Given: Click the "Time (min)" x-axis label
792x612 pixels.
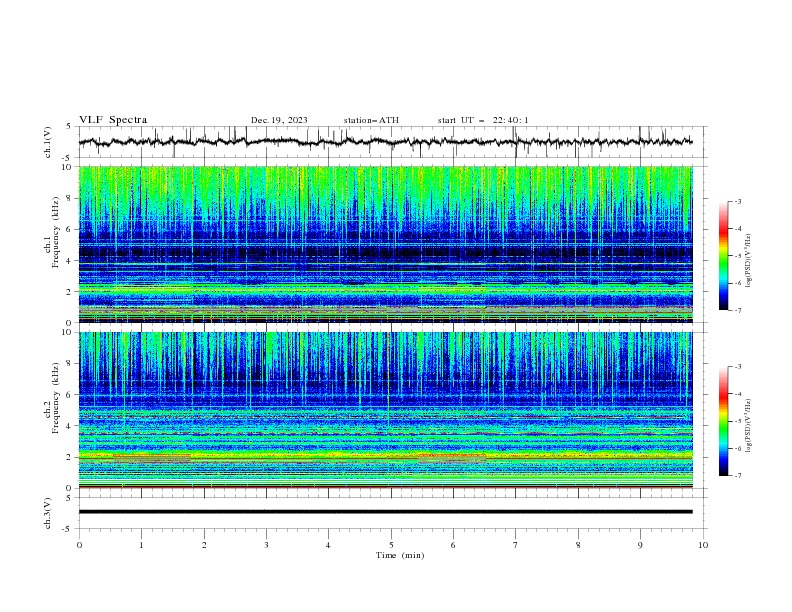Looking at the screenshot, I should tap(400, 555).
